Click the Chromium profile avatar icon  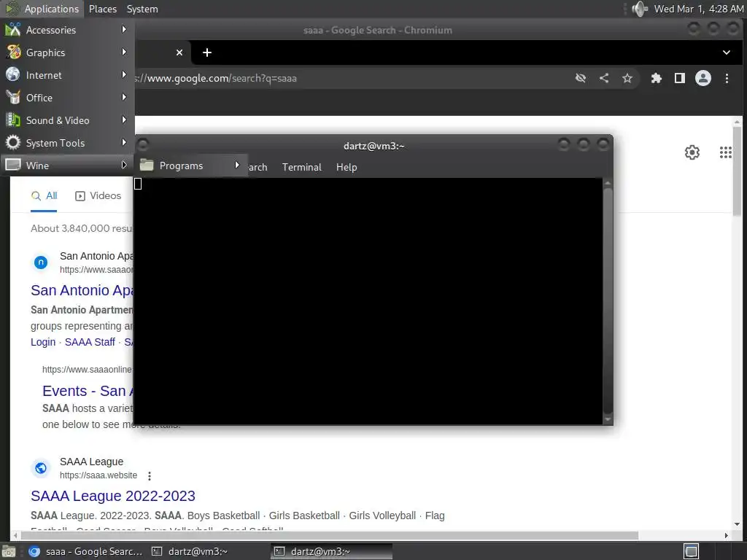703,78
